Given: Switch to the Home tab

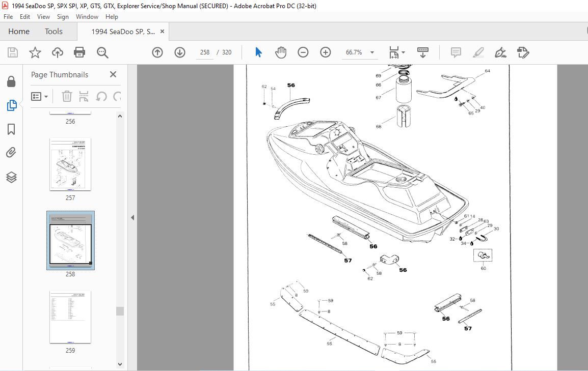Looking at the screenshot, I should coord(19,32).
